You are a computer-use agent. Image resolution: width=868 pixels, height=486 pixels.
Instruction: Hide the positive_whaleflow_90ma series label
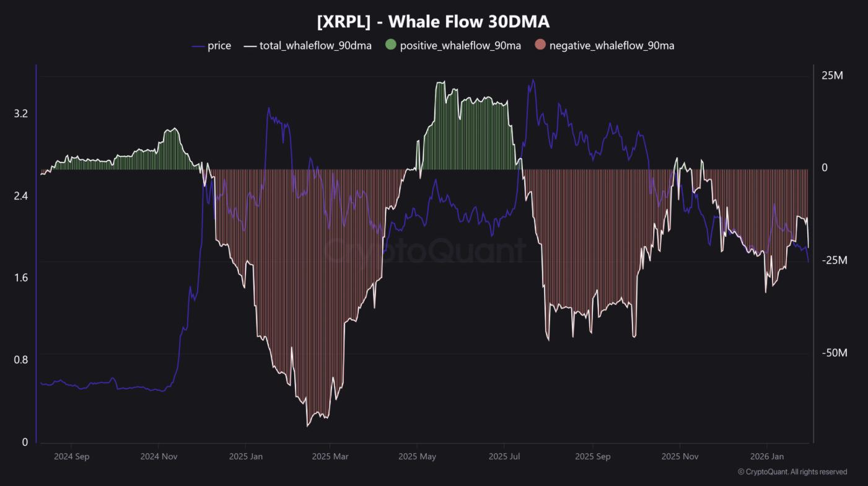click(460, 46)
